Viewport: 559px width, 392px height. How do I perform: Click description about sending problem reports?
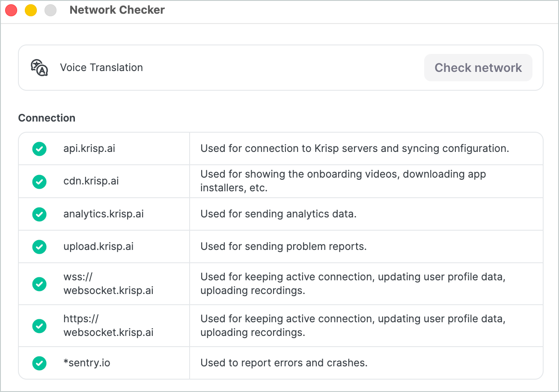[x=283, y=246]
